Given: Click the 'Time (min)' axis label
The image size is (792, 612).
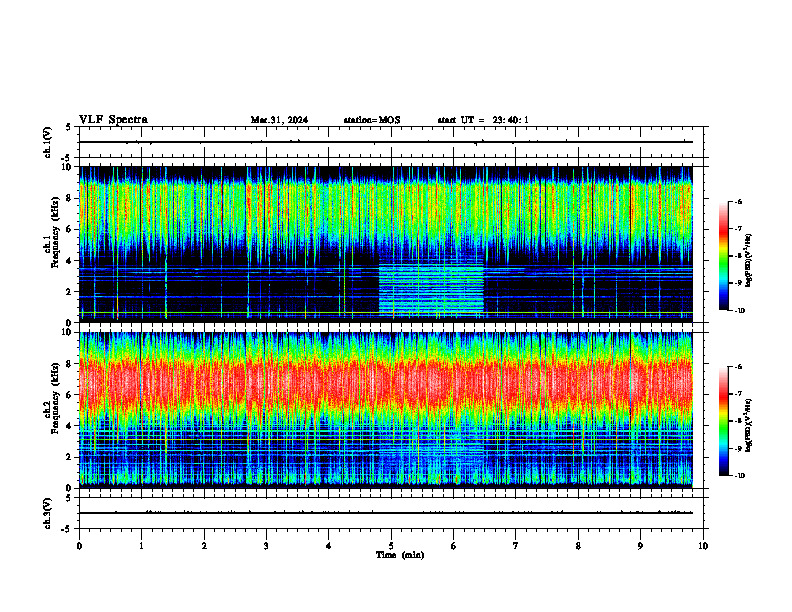Looking at the screenshot, I should 400,555.
